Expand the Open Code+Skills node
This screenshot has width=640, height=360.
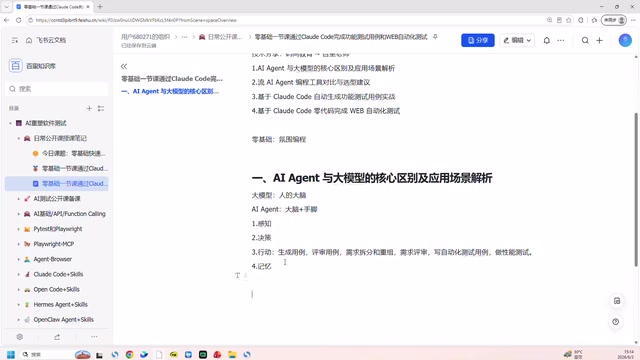[18, 289]
